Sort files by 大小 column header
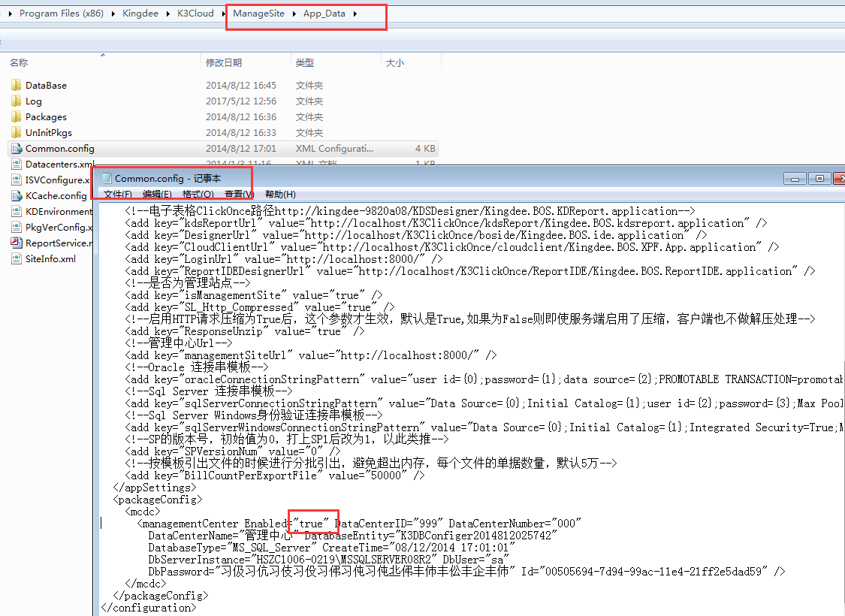845x616 pixels. click(394, 62)
